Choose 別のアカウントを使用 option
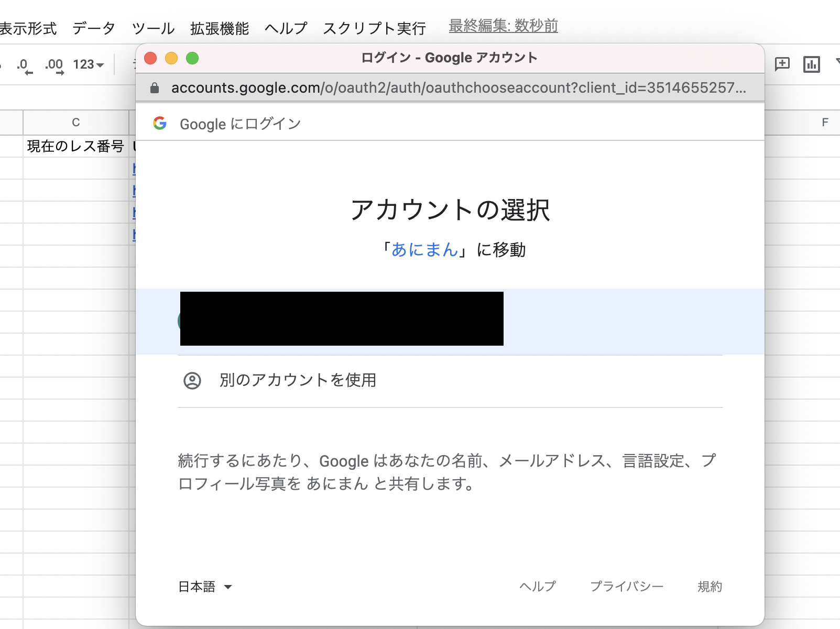 tap(298, 380)
